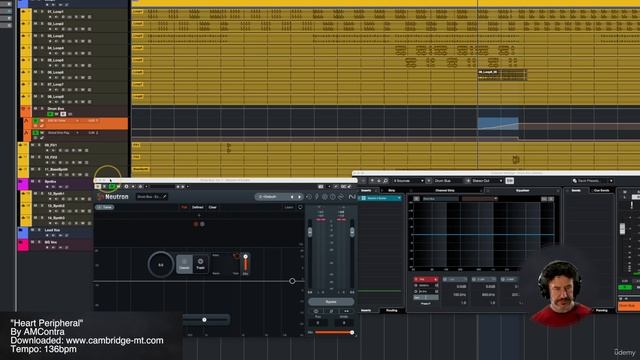Click the circle icon beside Learn
This screenshot has width=640, height=360.
pyautogui.click(x=300, y=207)
